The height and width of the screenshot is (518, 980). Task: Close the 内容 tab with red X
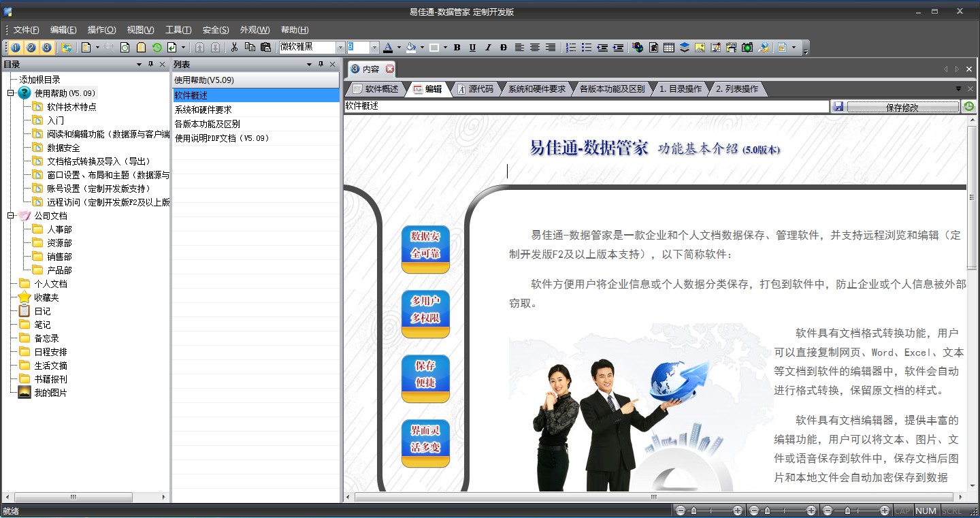point(390,69)
